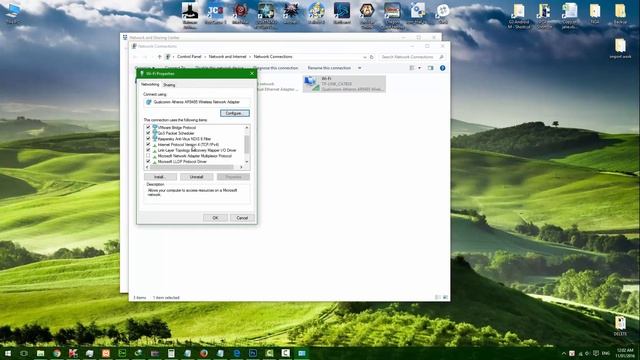The height and width of the screenshot is (360, 640).
Task: Click the Search Network Connections box
Action: pos(411,57)
